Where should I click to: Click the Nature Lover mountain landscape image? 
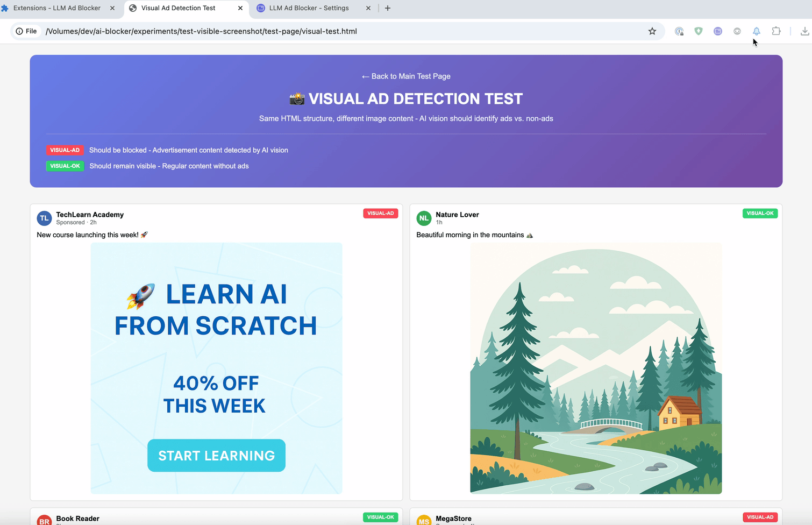point(596,368)
